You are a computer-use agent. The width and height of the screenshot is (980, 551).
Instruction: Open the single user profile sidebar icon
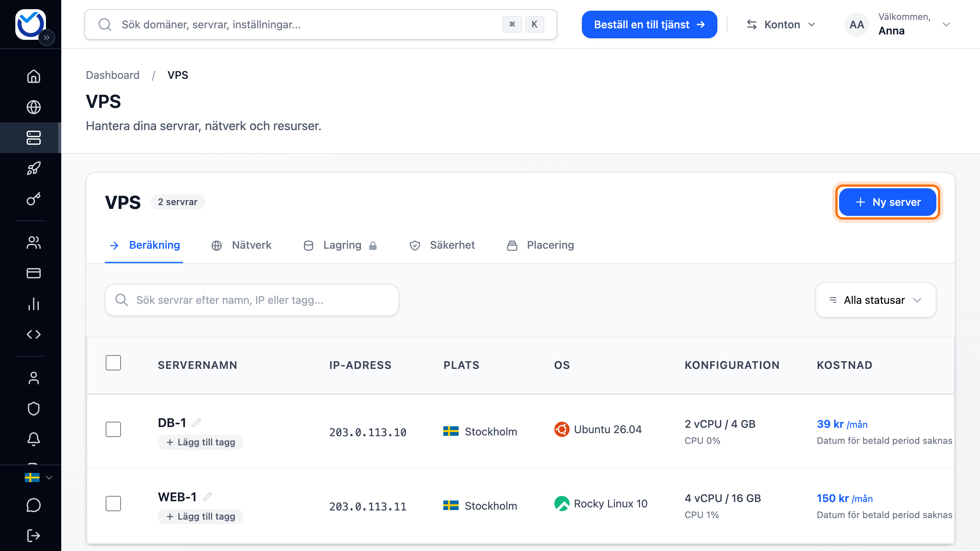(34, 378)
